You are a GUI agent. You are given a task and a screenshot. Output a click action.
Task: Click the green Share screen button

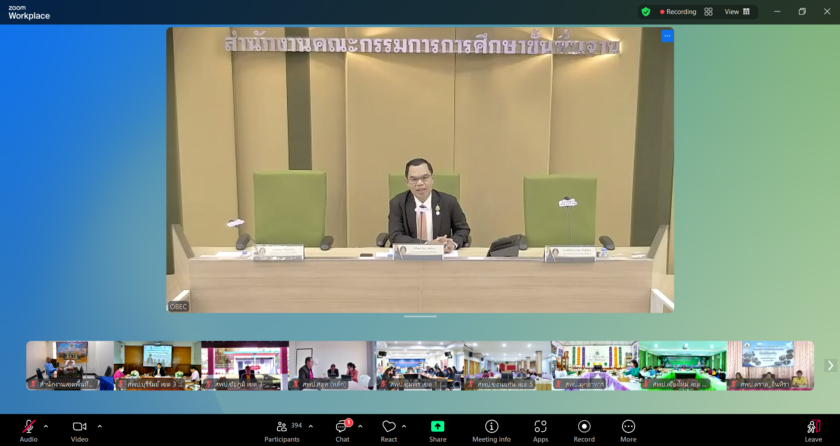tap(437, 428)
